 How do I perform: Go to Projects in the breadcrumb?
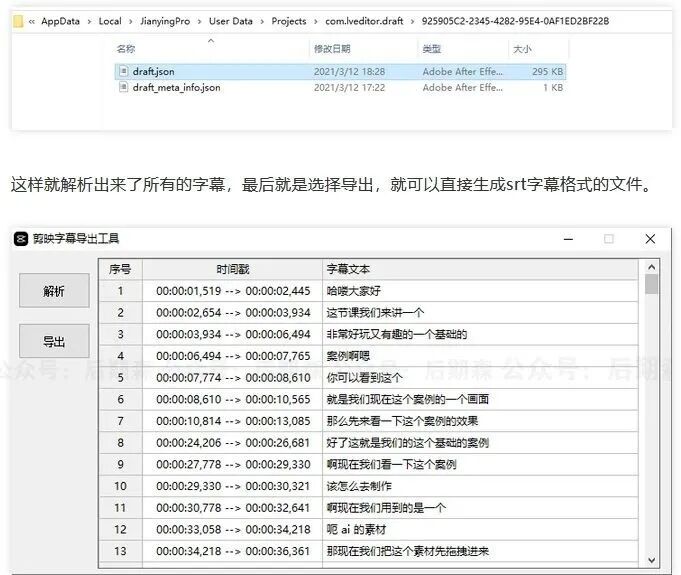tap(289, 21)
